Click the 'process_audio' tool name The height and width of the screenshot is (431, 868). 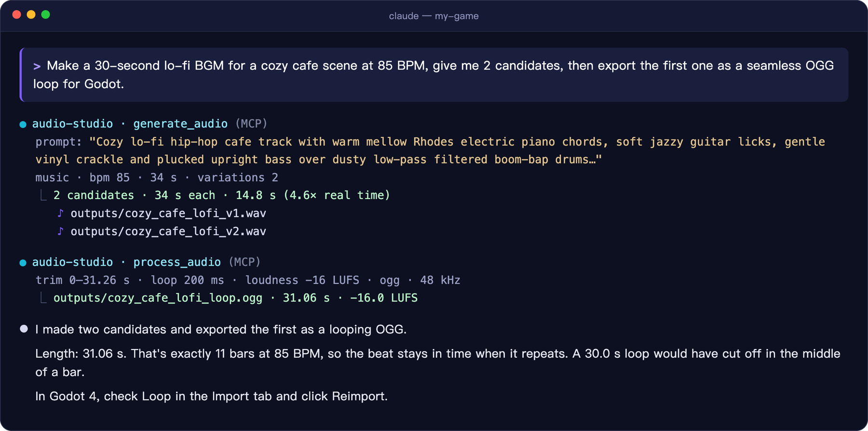pyautogui.click(x=177, y=262)
